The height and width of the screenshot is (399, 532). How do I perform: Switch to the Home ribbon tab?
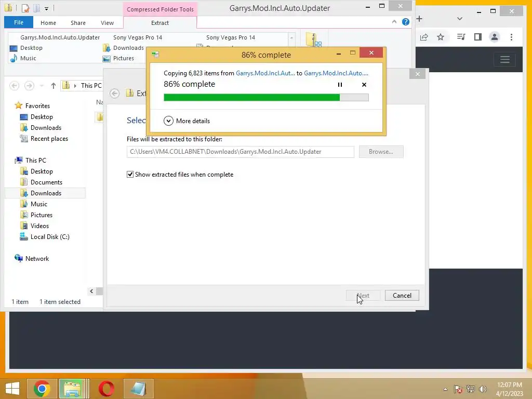pos(48,23)
